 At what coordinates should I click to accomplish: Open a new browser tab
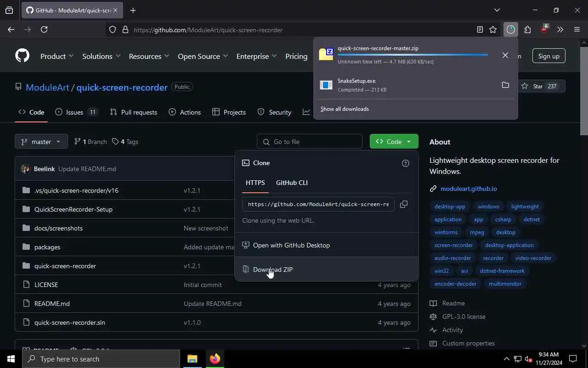pyautogui.click(x=133, y=10)
